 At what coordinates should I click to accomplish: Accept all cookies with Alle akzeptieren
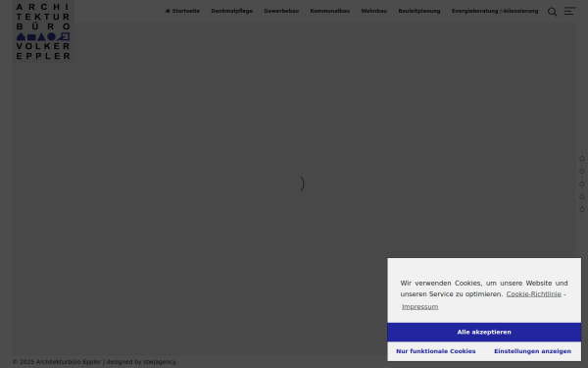click(484, 332)
